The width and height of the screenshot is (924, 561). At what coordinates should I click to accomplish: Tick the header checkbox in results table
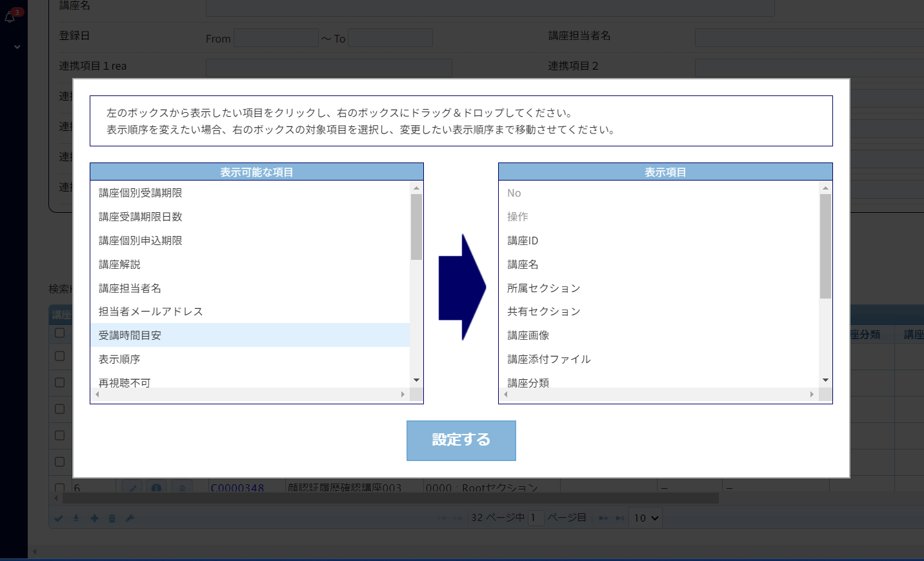pos(60,333)
